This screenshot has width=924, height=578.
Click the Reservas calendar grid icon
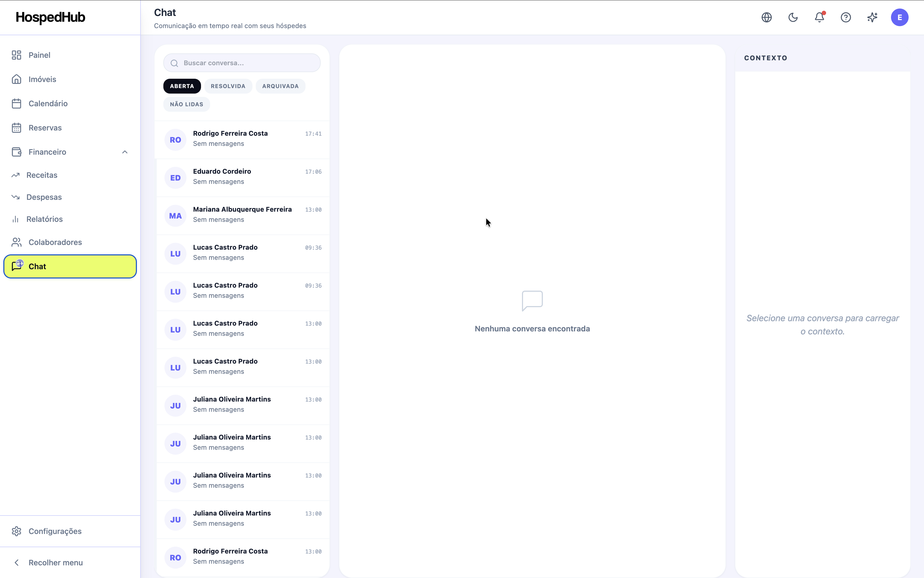[x=16, y=128]
